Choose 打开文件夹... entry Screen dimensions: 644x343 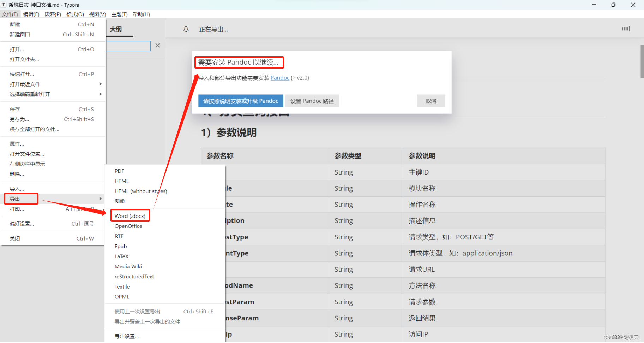(53, 59)
